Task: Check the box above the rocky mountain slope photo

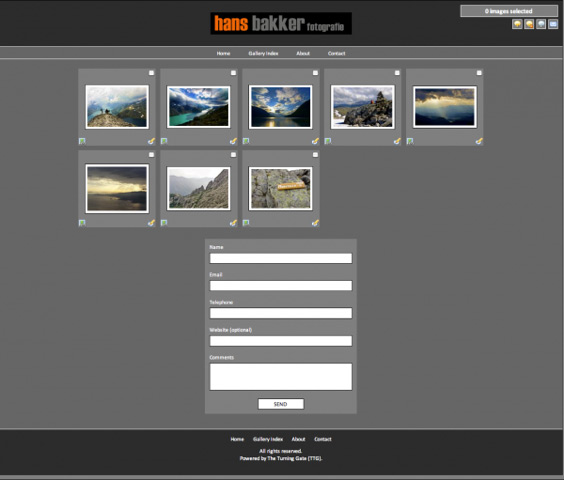Action: [233, 155]
